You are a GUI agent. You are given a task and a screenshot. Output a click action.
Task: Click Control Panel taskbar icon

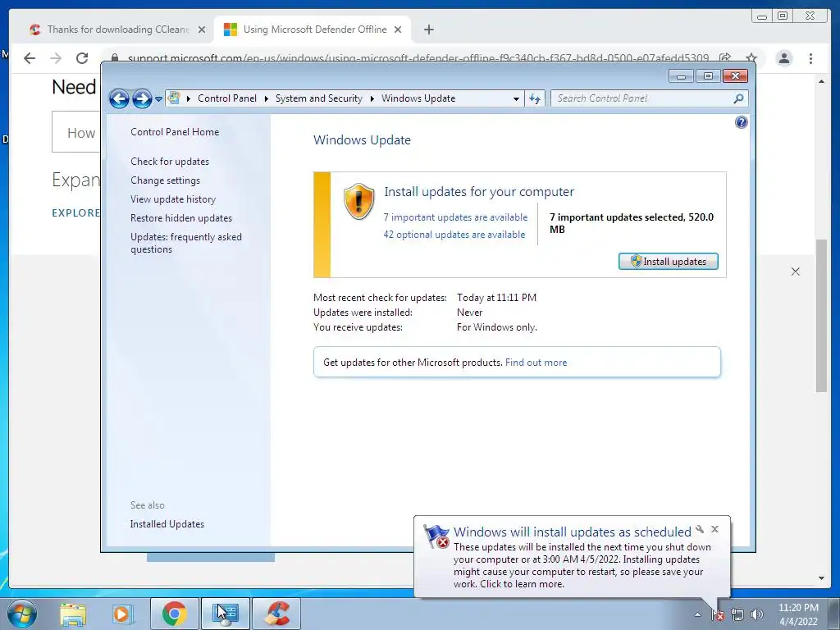(225, 614)
